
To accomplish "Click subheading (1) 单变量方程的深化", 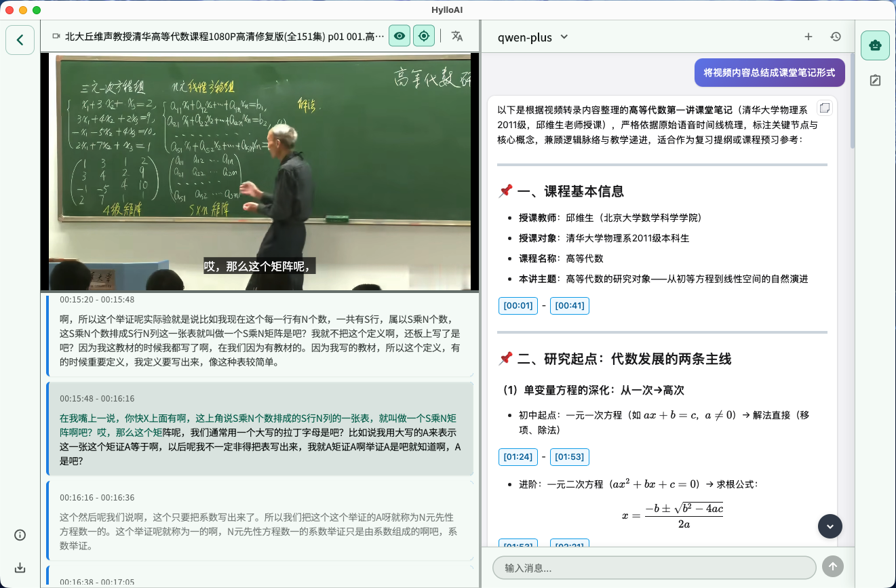I will coord(593,391).
